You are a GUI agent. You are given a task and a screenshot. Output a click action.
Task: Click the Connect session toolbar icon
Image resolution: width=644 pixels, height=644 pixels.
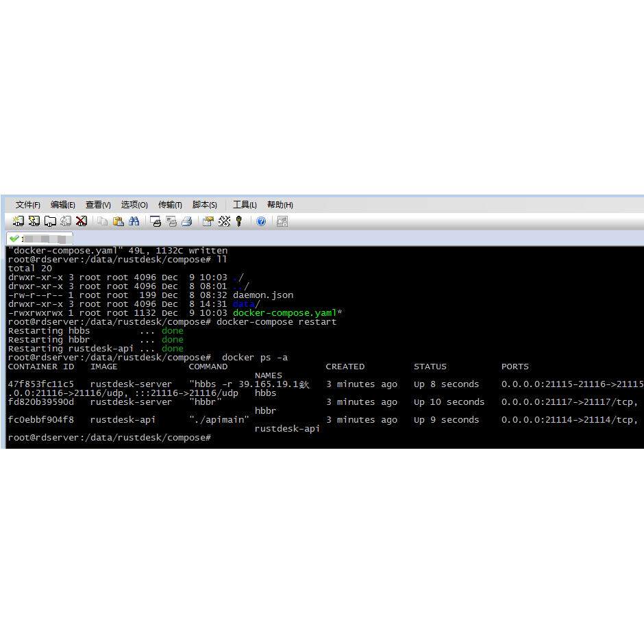pyautogui.click(x=18, y=221)
